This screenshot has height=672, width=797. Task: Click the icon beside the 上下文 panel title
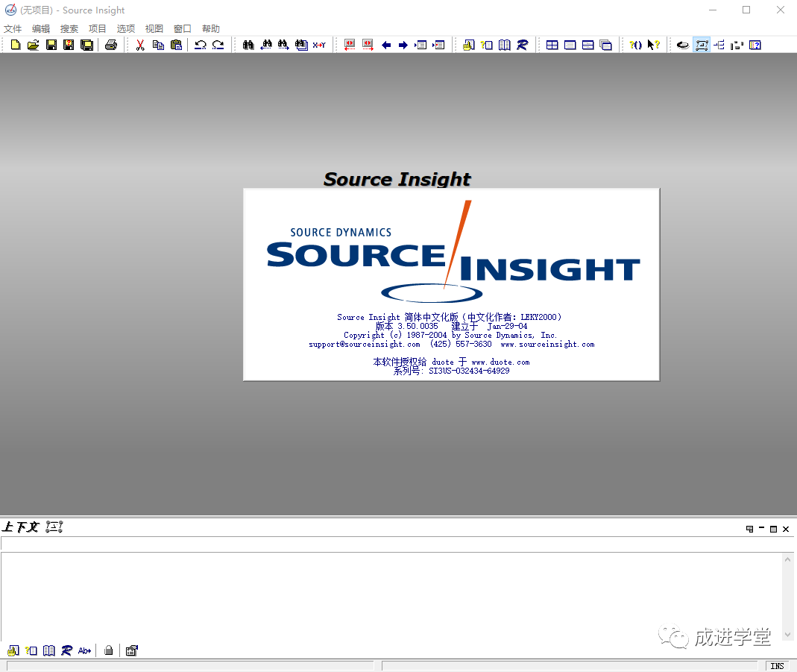[54, 527]
